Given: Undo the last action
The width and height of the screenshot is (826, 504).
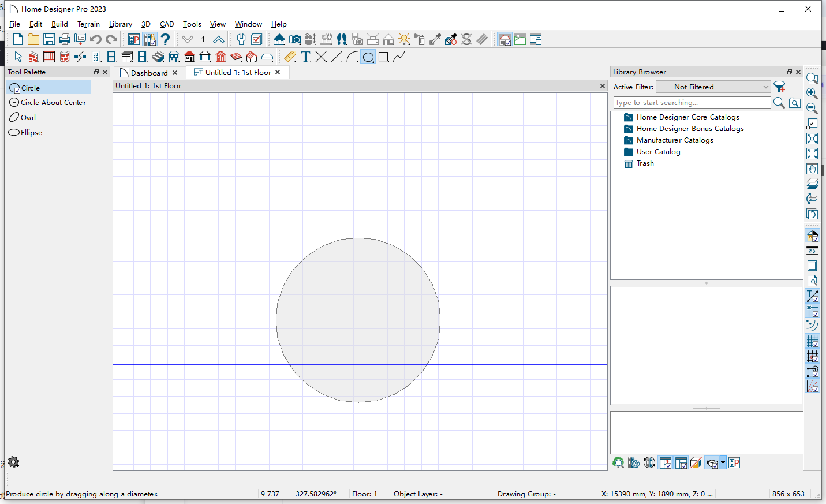Looking at the screenshot, I should pyautogui.click(x=96, y=39).
